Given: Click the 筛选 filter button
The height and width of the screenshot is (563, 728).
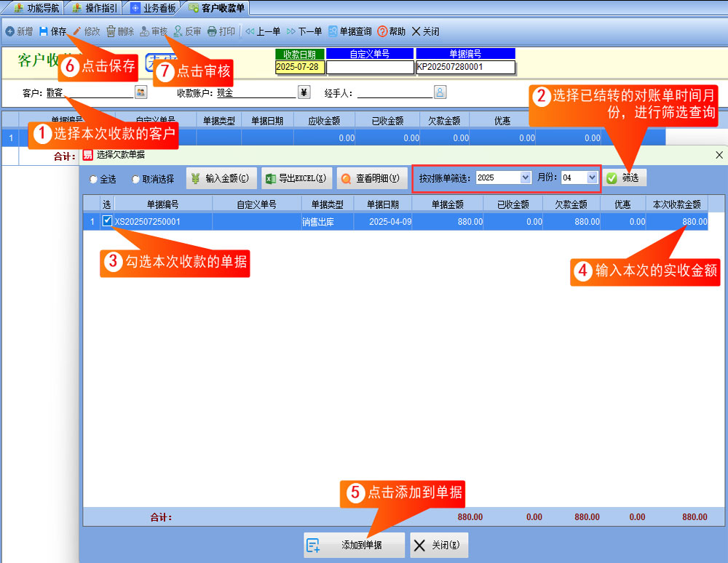Looking at the screenshot, I should [x=624, y=178].
